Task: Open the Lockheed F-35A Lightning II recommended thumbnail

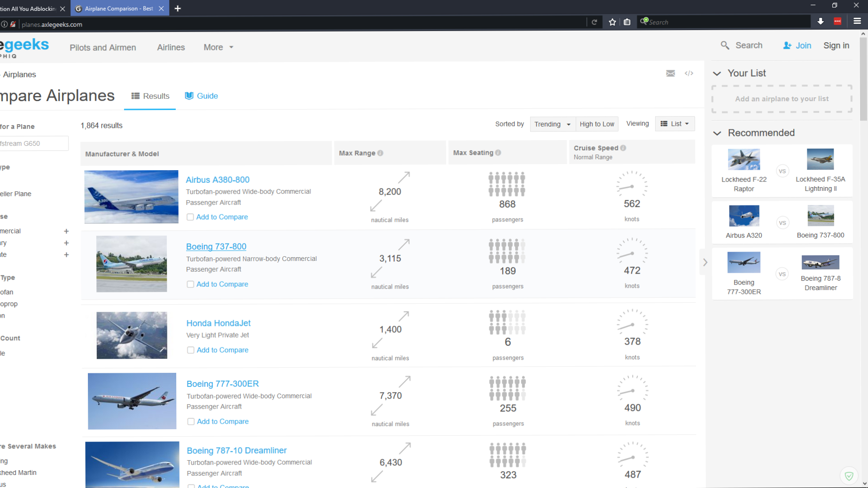Action: 820,159
